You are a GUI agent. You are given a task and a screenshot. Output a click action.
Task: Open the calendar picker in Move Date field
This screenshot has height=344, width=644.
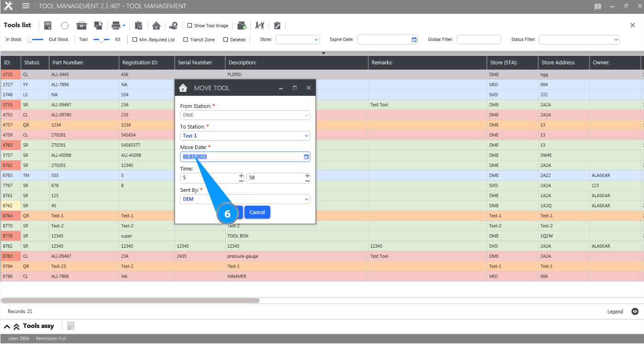(306, 157)
